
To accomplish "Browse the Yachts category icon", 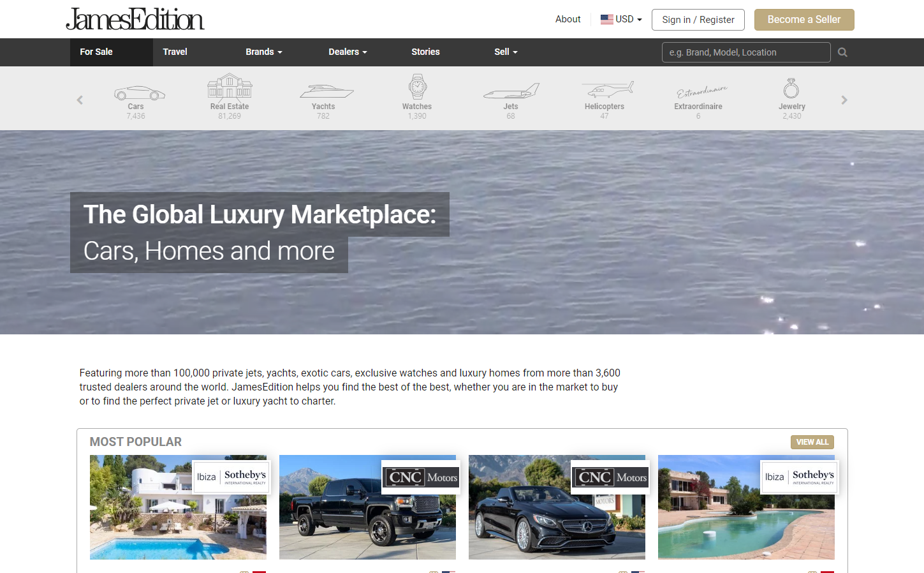I will pos(326,92).
